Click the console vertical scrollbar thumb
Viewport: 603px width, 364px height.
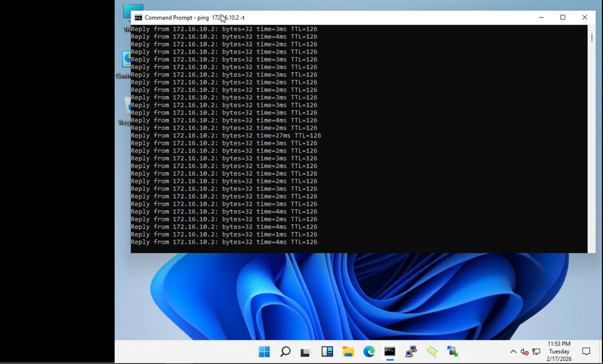click(x=591, y=38)
